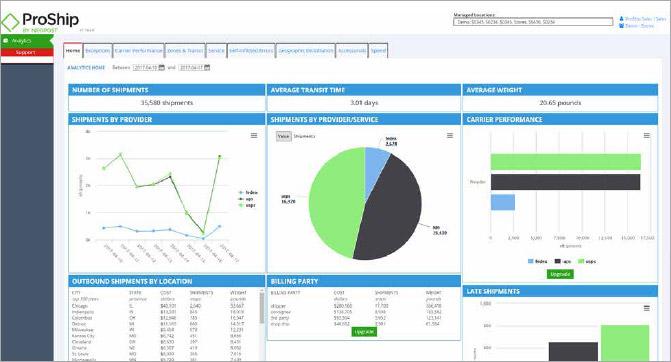Click the dark ups bar in Carrier Performance
The width and height of the screenshot is (671, 362).
[565, 182]
